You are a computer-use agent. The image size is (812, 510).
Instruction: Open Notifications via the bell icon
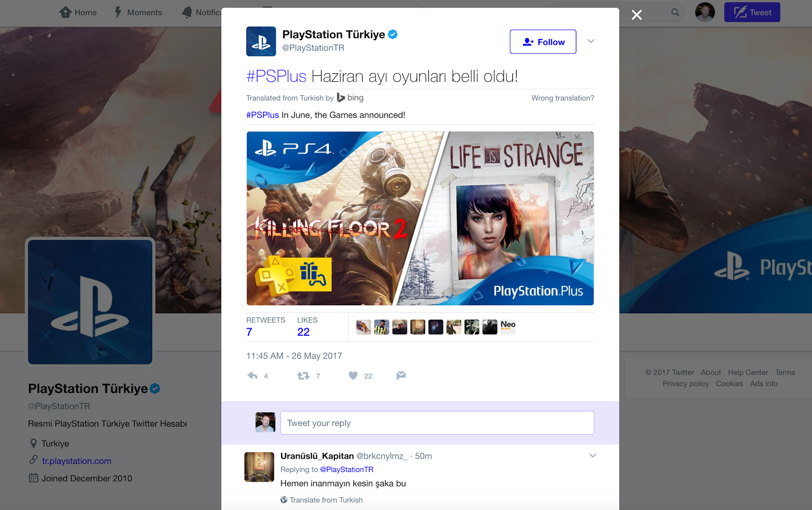coord(187,12)
